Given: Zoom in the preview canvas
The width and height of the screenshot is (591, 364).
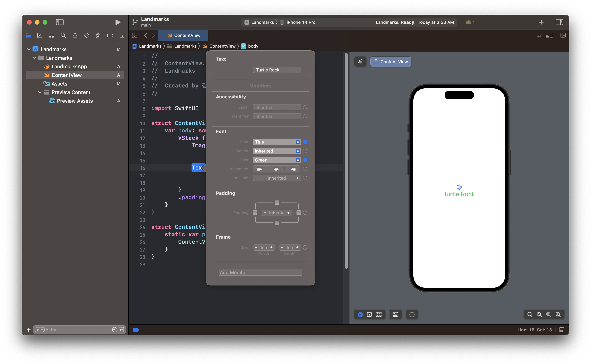Looking at the screenshot, I should (558, 314).
